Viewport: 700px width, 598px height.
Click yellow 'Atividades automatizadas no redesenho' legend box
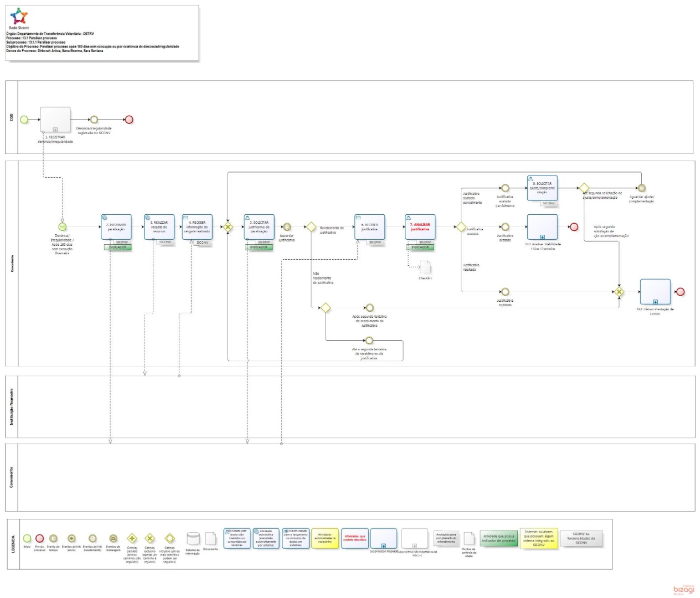click(325, 538)
